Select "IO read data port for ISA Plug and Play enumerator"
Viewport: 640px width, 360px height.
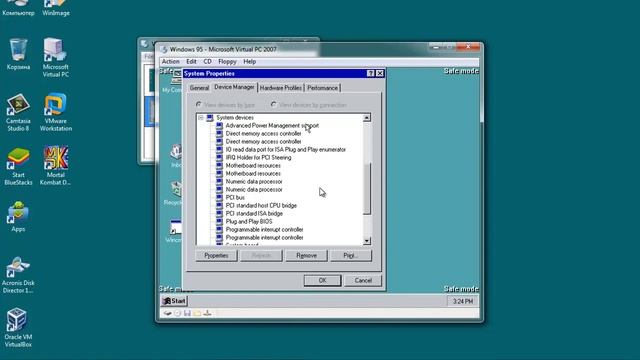(286, 149)
